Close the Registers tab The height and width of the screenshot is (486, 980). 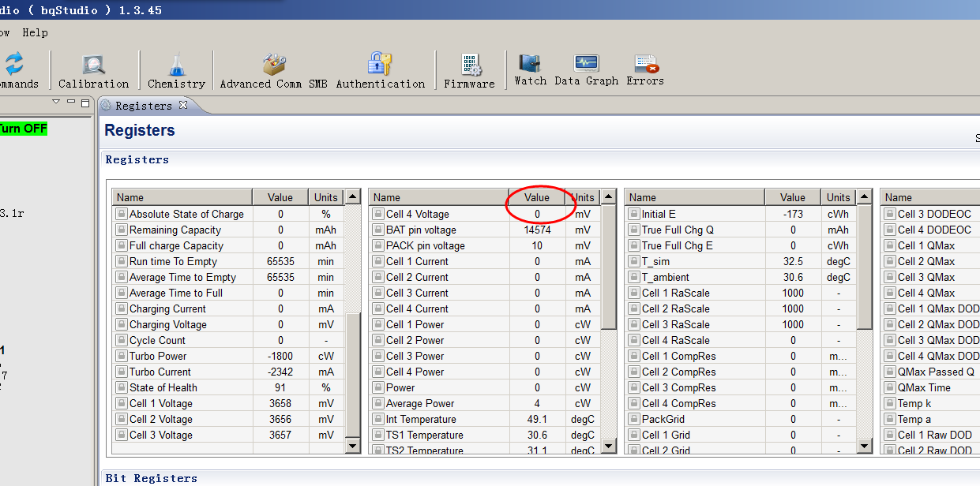pyautogui.click(x=183, y=105)
